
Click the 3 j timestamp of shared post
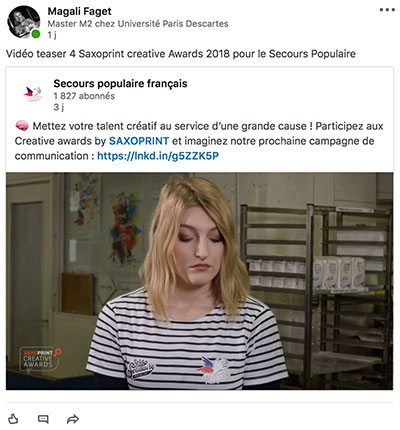58,107
